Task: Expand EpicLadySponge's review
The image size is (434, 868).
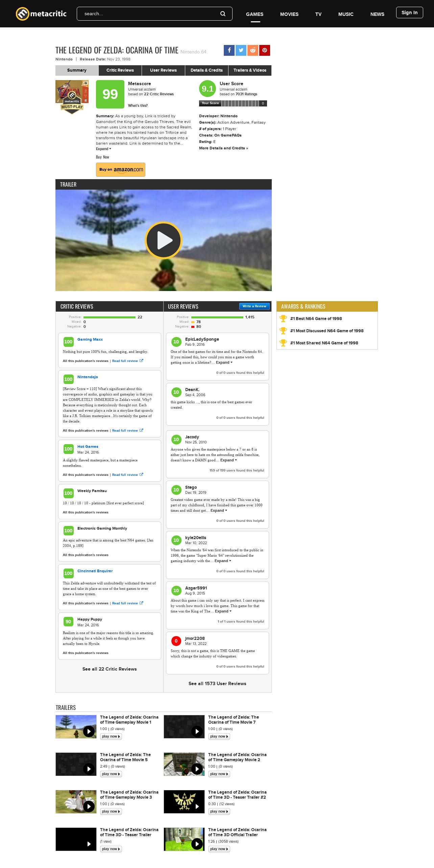Action: pos(224,362)
